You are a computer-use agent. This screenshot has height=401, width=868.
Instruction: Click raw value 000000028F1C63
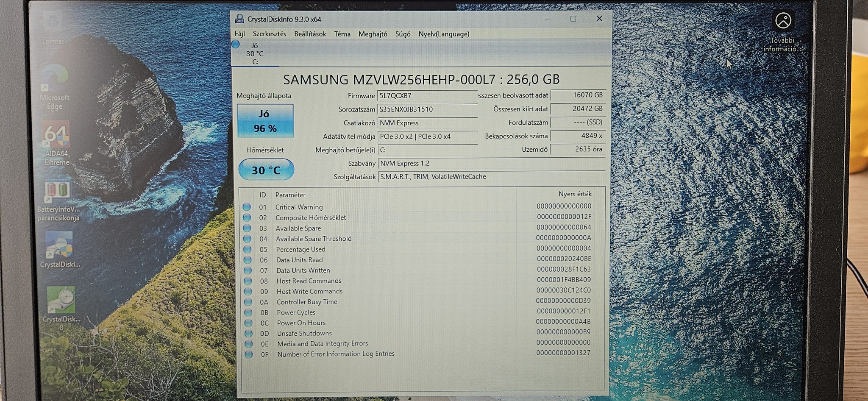click(564, 269)
